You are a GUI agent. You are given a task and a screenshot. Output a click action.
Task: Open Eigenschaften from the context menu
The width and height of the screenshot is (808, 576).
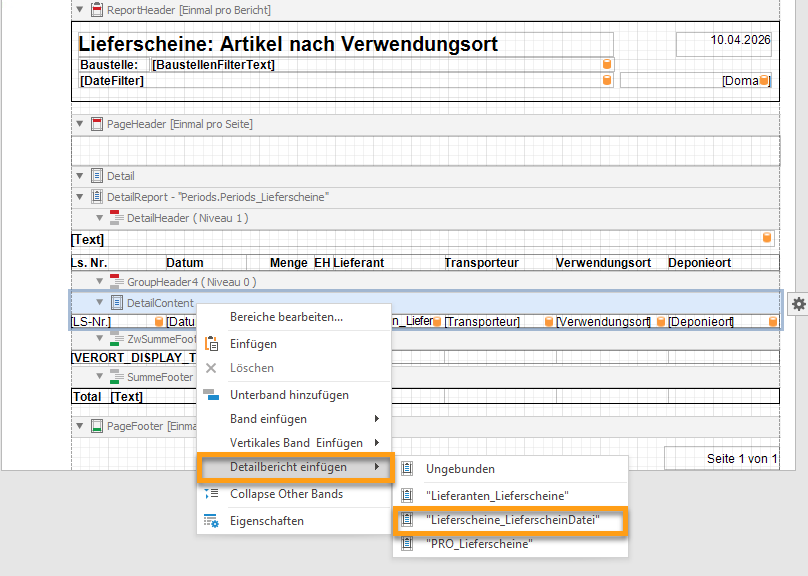pos(294,521)
